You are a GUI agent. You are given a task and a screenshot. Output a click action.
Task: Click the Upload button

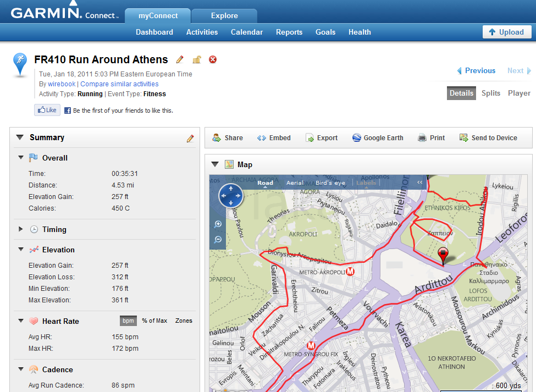tap(507, 32)
